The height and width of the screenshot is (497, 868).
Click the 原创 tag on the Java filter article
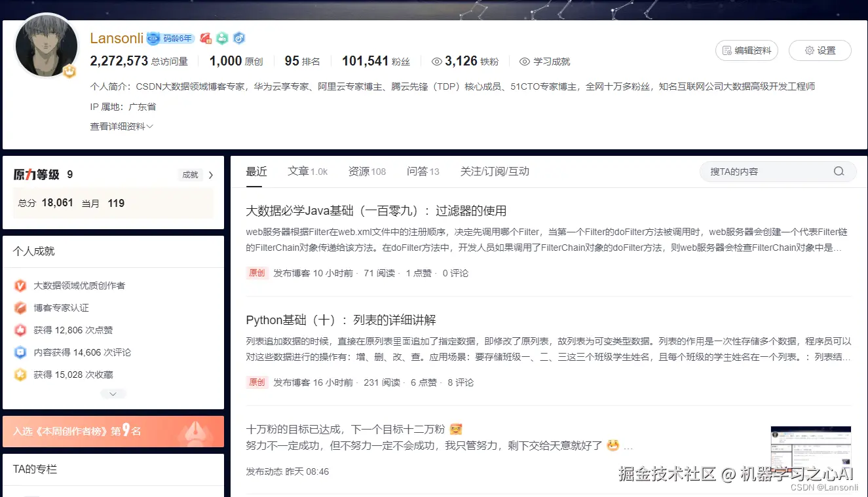click(x=257, y=273)
